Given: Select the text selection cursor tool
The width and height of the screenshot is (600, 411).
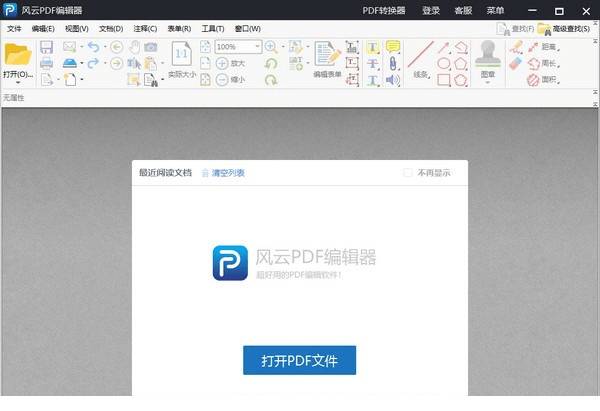Looking at the screenshot, I should 134,63.
